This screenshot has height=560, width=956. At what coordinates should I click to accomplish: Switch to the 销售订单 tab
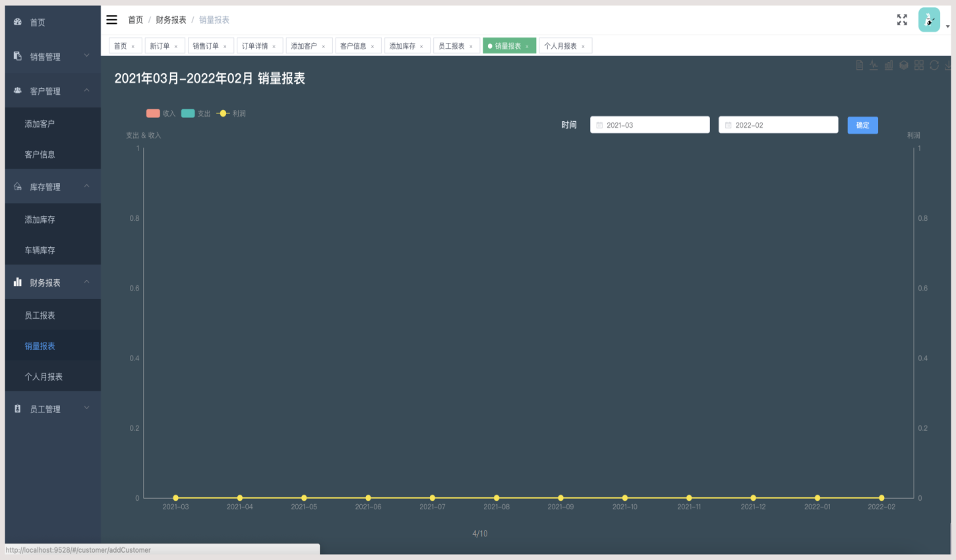tap(211, 45)
